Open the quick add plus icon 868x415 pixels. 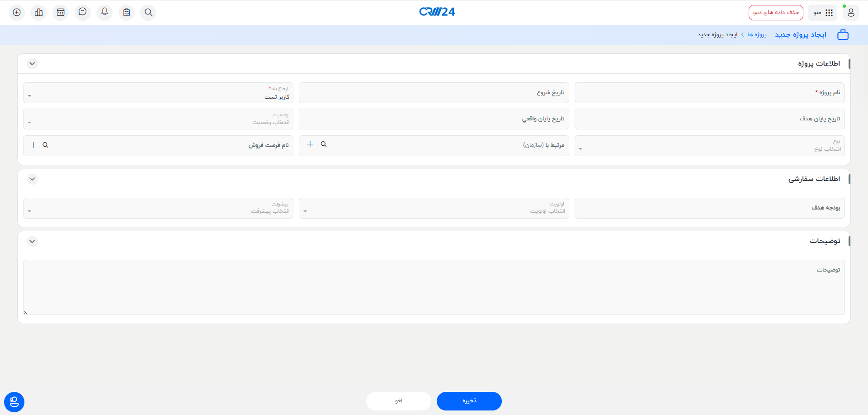point(16,12)
